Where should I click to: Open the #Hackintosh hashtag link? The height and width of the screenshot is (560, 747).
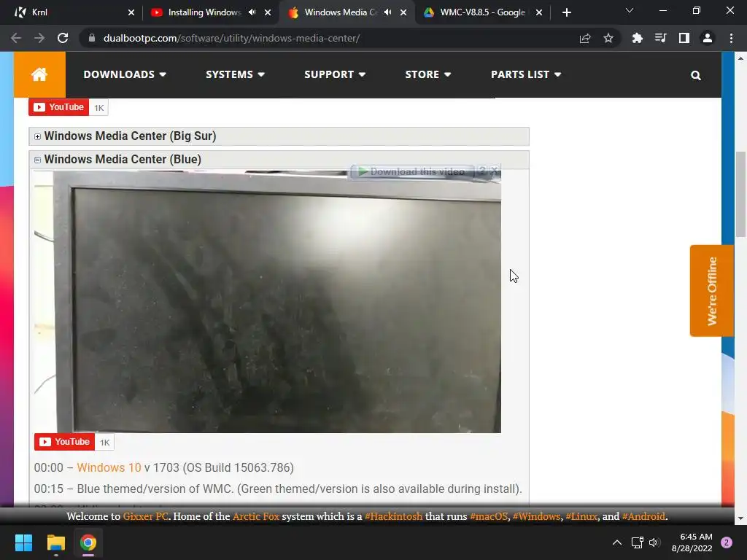pos(393,516)
